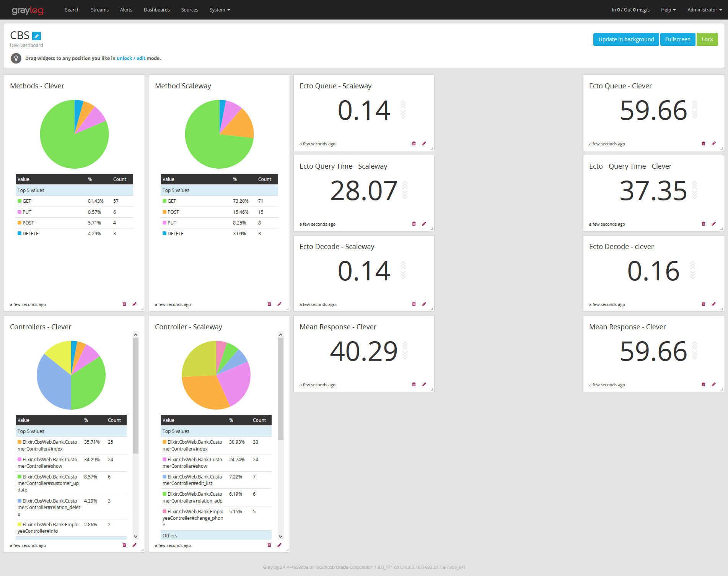Screen dimensions: 728x576
Task: Open the Administrator user menu
Action: pos(704,10)
